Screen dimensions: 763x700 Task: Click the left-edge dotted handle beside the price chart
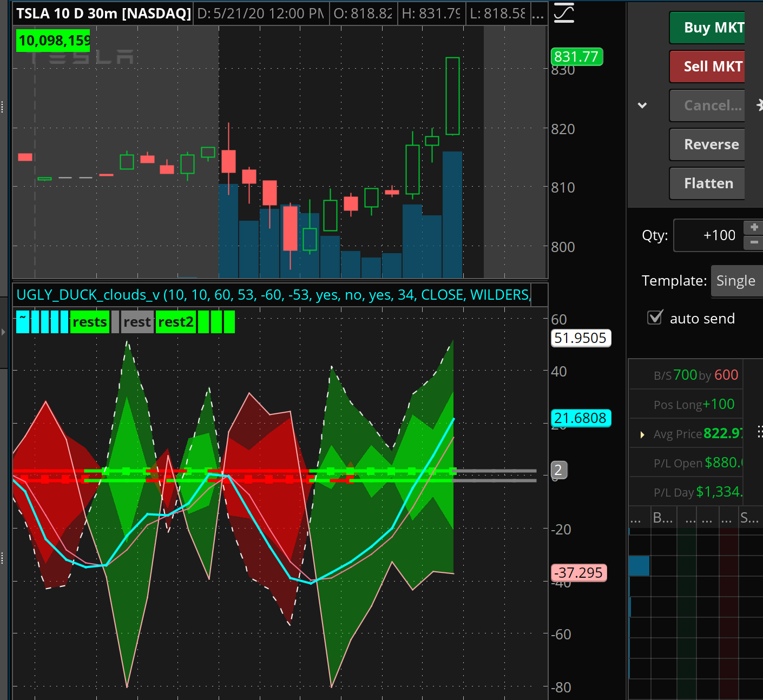[3, 107]
